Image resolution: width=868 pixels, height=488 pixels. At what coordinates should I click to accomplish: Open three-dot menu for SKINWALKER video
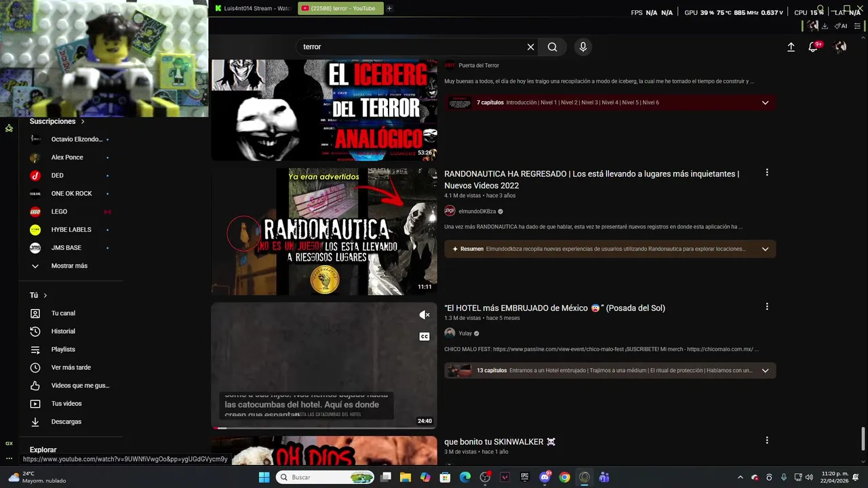[x=767, y=441]
